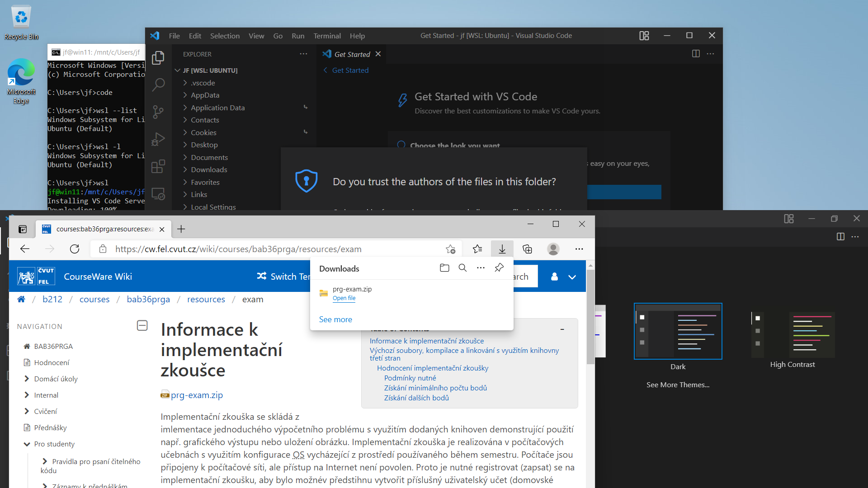Open the Extensions view icon
Image resolution: width=868 pixels, height=488 pixels.
(158, 167)
